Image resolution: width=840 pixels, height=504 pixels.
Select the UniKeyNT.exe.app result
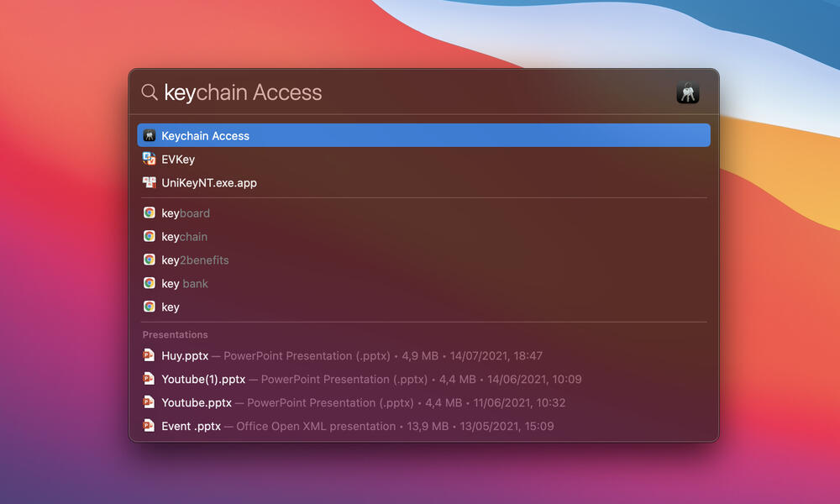click(423, 182)
